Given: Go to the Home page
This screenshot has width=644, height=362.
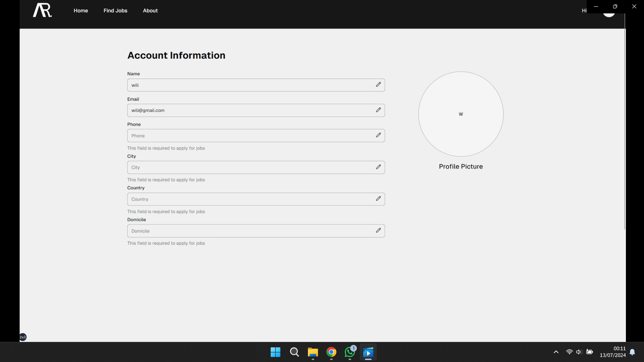Looking at the screenshot, I should (81, 11).
